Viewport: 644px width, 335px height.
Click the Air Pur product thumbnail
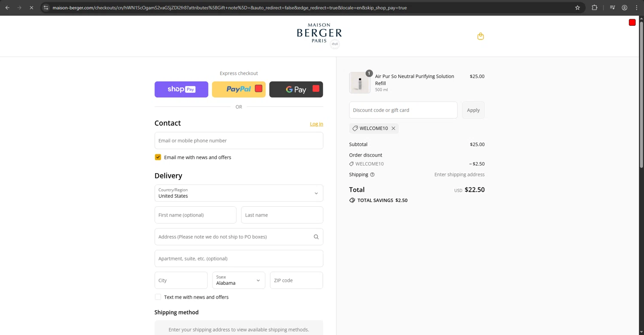[360, 83]
